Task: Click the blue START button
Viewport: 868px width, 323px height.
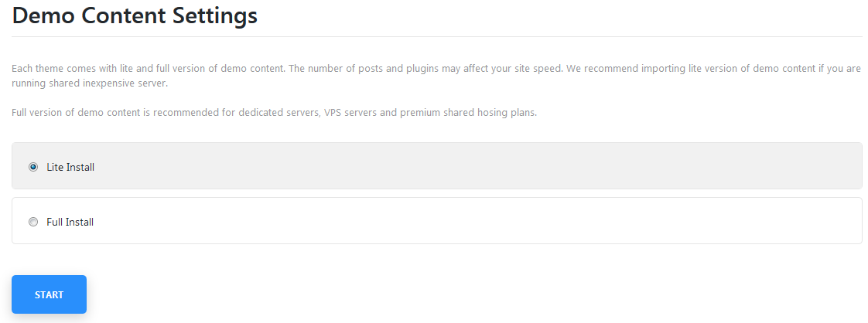Action: (x=50, y=294)
